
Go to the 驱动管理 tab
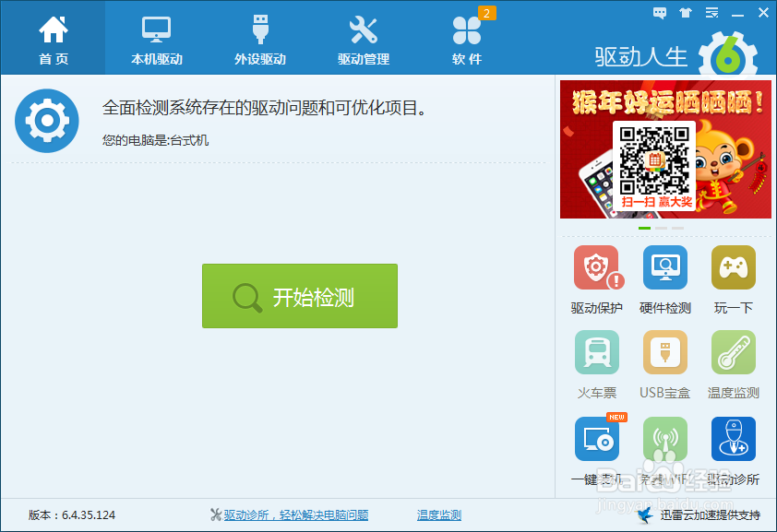click(364, 39)
